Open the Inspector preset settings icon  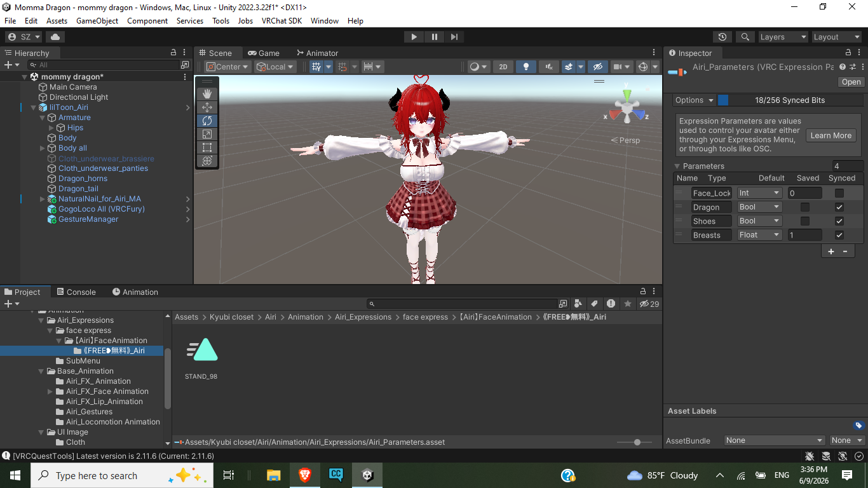(x=853, y=67)
